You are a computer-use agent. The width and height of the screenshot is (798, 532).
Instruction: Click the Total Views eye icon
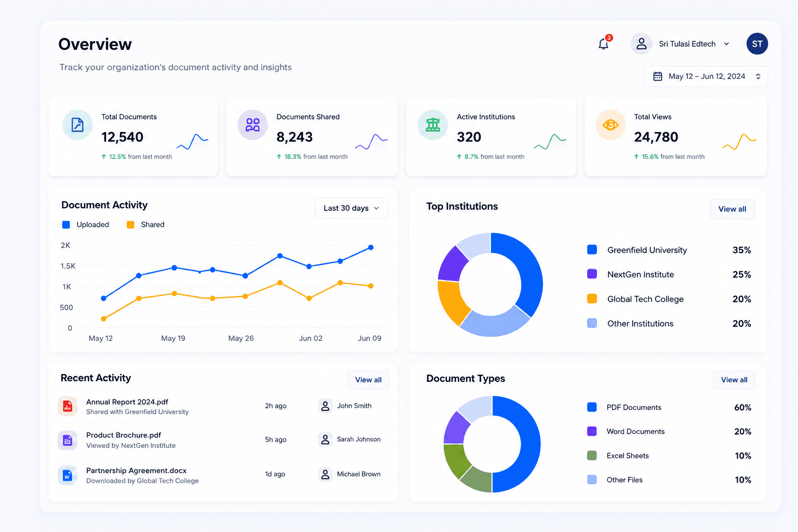pos(610,125)
